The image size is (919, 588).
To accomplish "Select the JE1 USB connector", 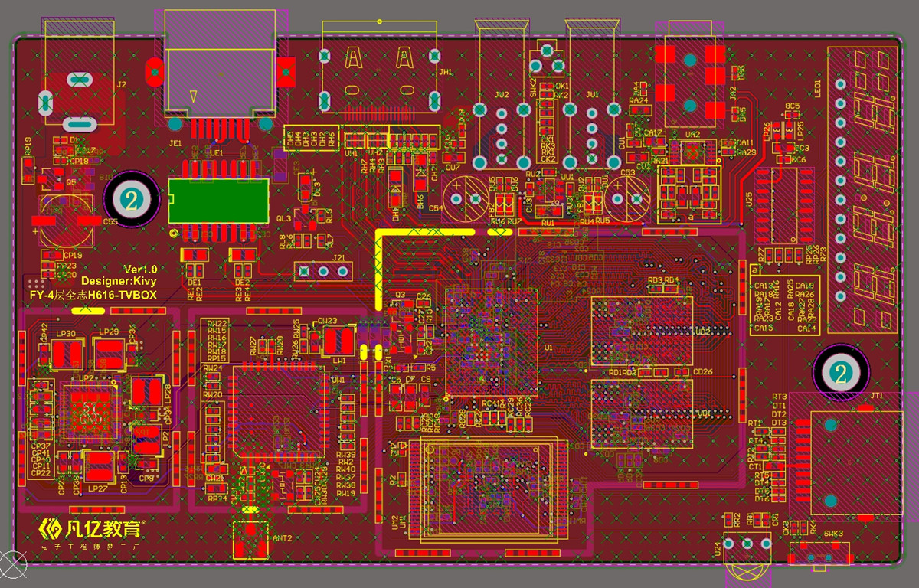I will coord(221,67).
